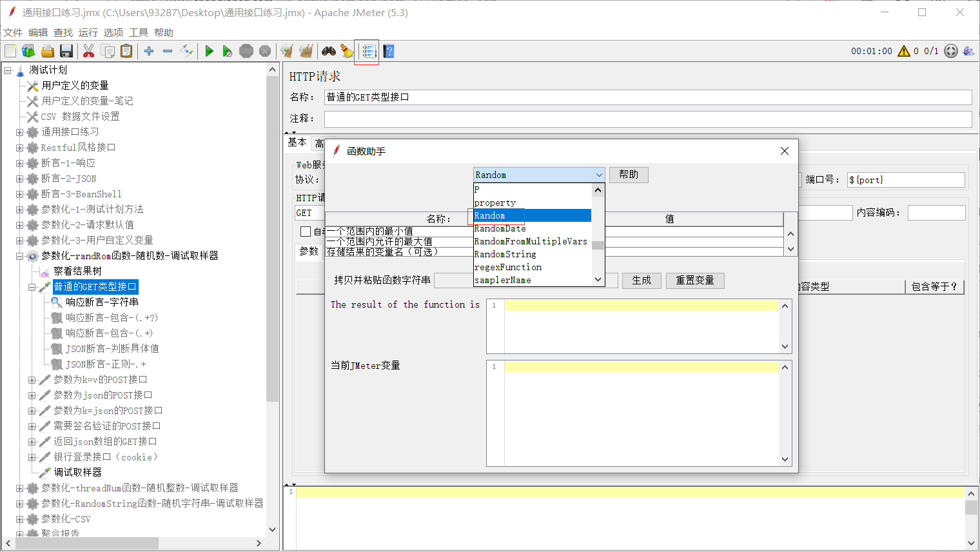The image size is (980, 552).
Task: Choose RandomFromMultipleVars in the function list
Action: 533,242
